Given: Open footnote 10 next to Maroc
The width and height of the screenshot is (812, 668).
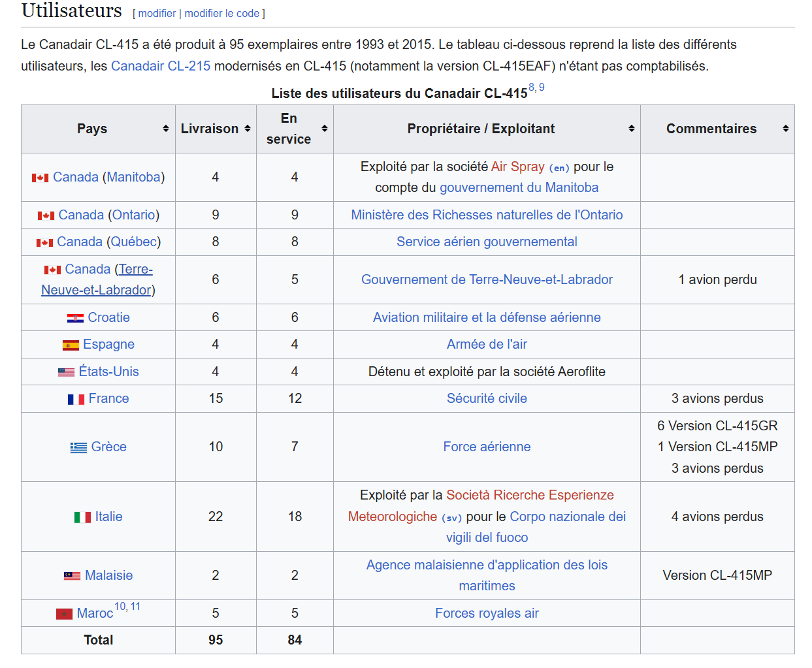Looking at the screenshot, I should [120, 607].
